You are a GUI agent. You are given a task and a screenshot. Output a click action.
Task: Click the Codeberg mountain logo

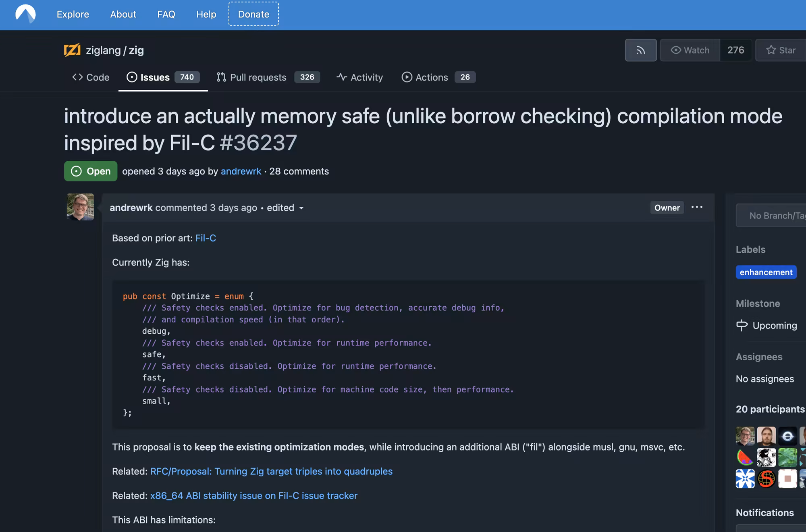tap(25, 14)
